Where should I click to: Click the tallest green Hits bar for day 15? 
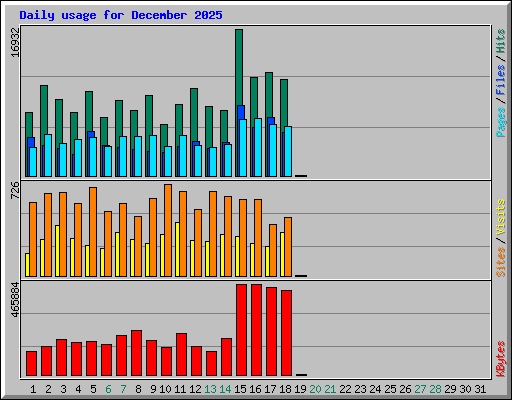tap(239, 67)
